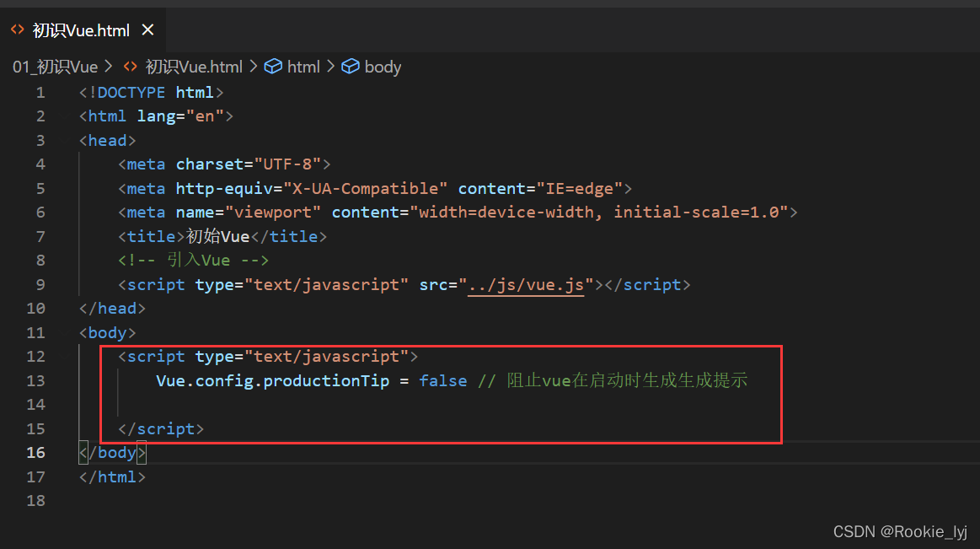Click Vue.config.productionTip on line 13
The height and width of the screenshot is (549, 980).
pyautogui.click(x=272, y=381)
